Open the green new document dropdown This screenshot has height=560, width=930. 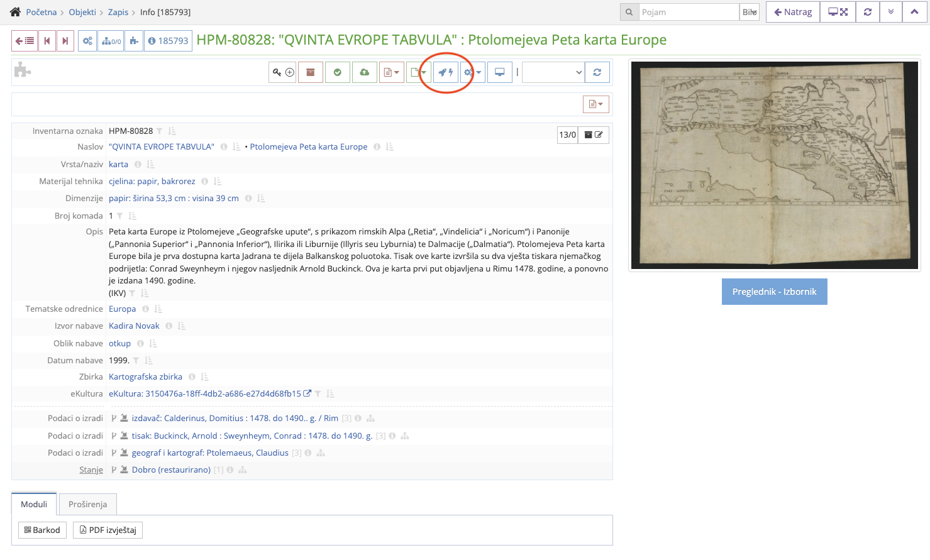(419, 72)
